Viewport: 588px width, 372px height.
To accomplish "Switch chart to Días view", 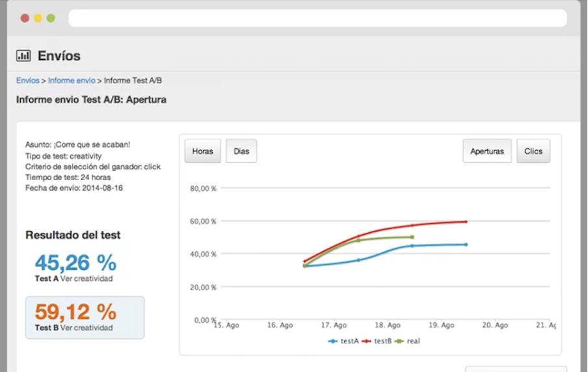I will pos(241,151).
